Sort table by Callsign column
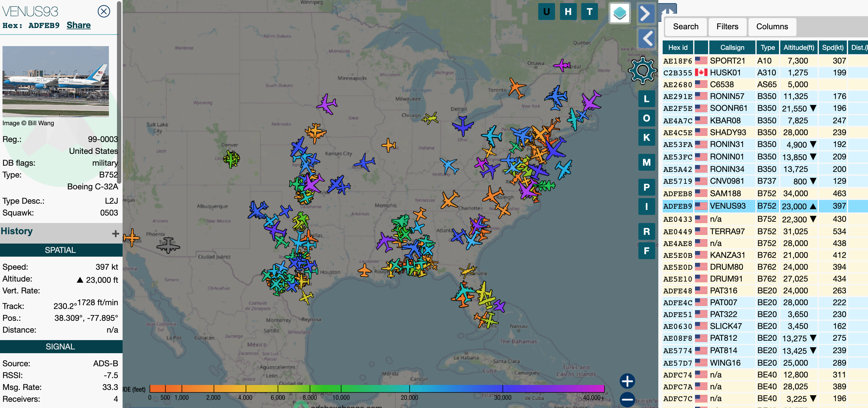Viewport: 868px width, 408px height. tap(732, 48)
